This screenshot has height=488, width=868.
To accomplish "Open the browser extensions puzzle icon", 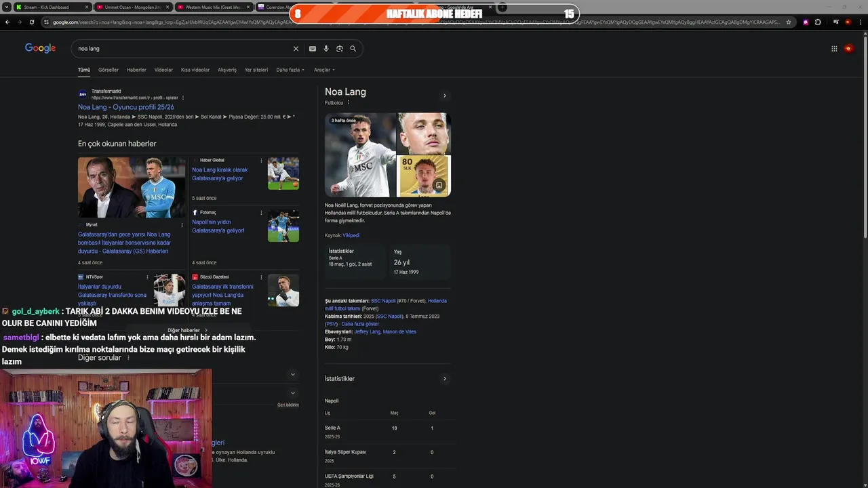I will click(x=818, y=22).
